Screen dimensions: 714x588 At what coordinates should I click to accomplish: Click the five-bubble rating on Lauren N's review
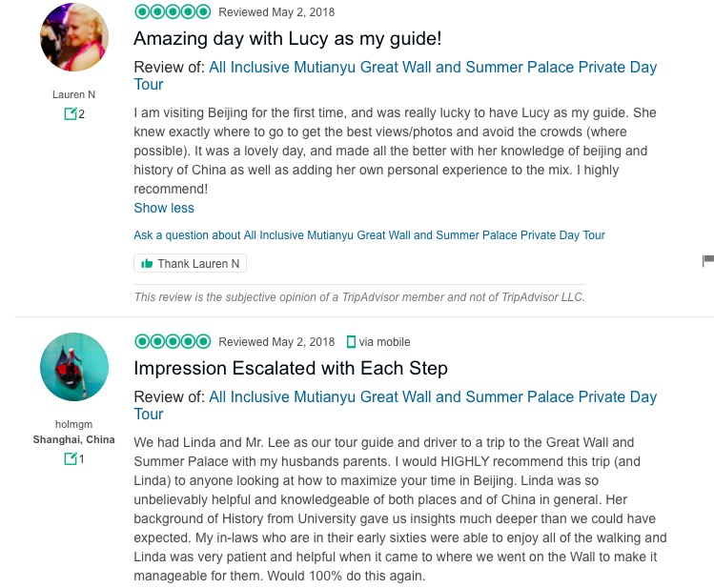coord(173,12)
